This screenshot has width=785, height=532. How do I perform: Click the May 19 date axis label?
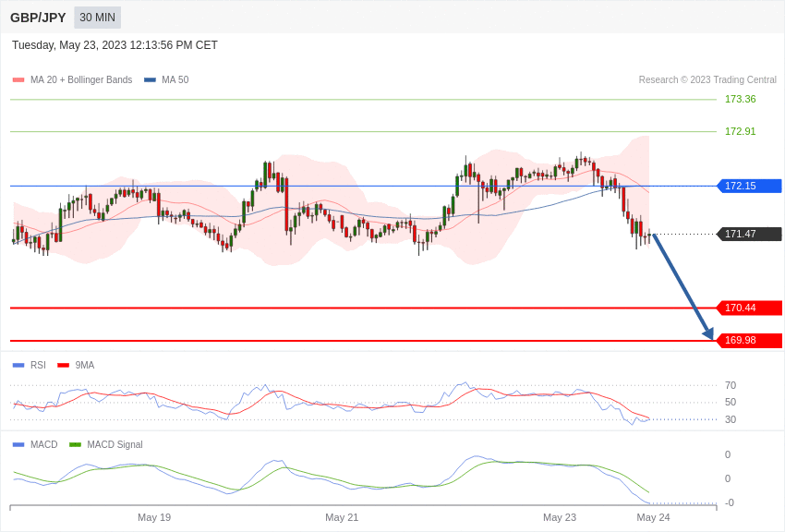point(154,517)
